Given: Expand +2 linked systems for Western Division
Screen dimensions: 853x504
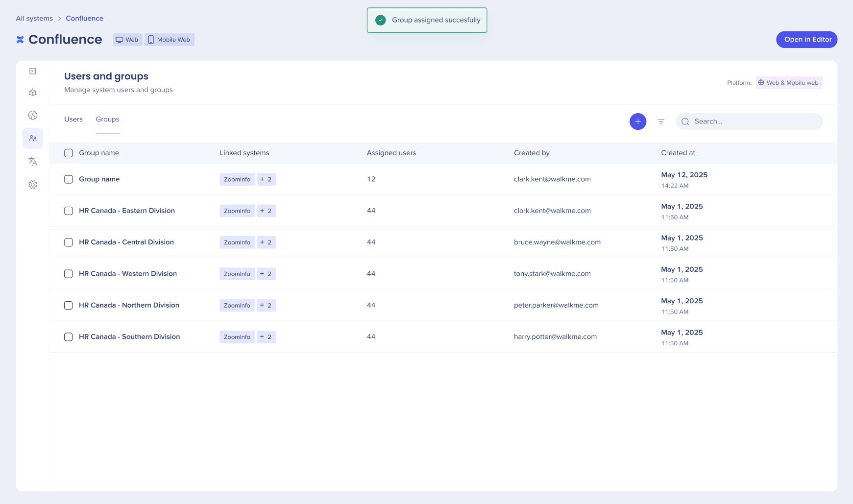Looking at the screenshot, I should (266, 274).
